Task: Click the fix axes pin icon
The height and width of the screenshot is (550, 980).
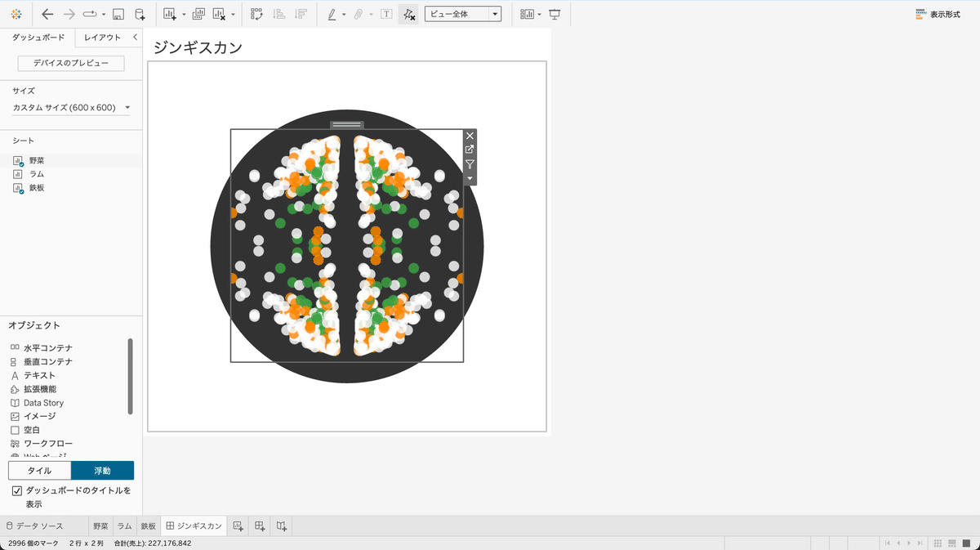Action: pyautogui.click(x=408, y=14)
